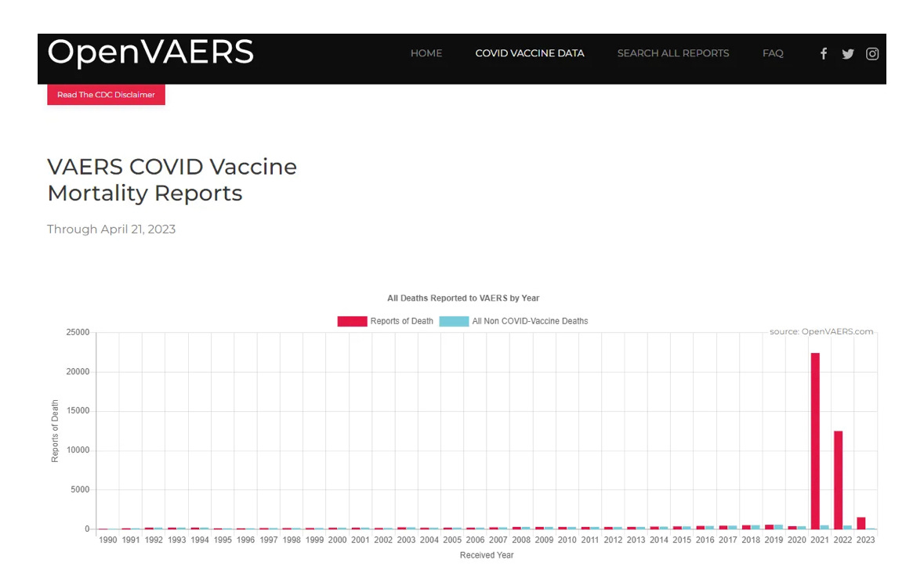The image size is (924, 574).
Task: Click the chart title All Deaths Reported to VAERS
Action: pos(462,298)
